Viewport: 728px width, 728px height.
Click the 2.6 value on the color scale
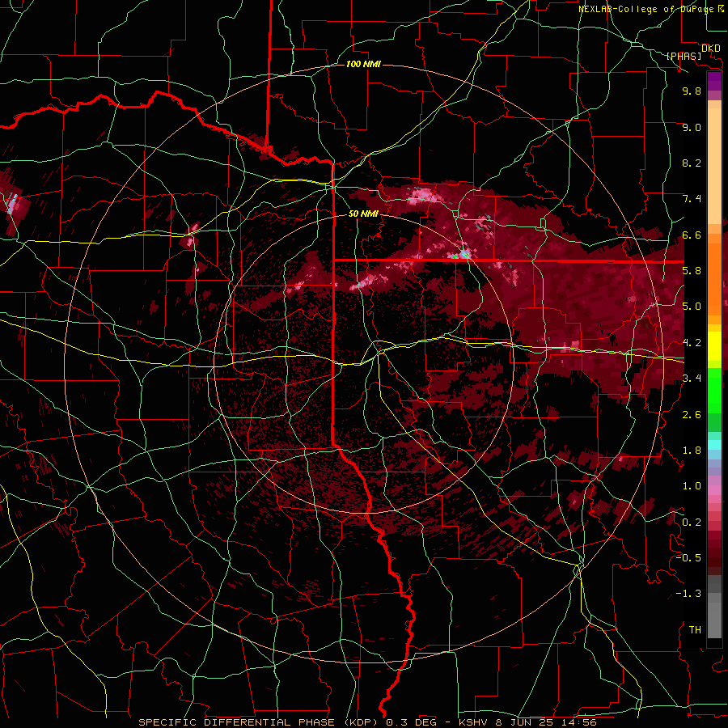[692, 415]
